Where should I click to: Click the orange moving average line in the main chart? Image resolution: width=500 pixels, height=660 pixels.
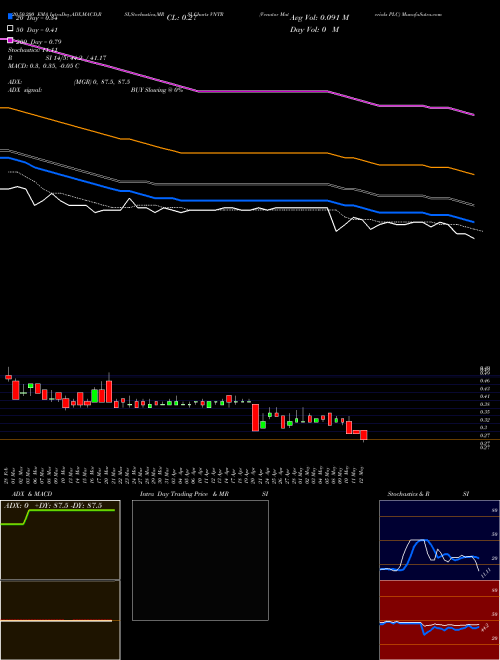coord(236,153)
